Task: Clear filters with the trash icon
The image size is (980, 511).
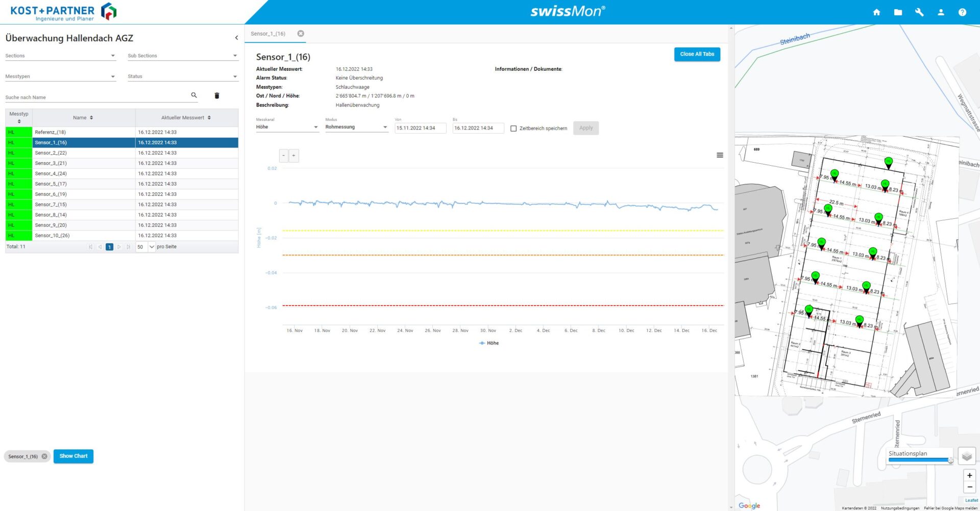Action: click(217, 96)
